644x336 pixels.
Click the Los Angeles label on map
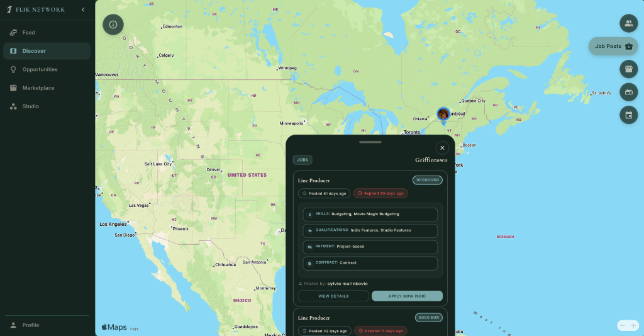tap(113, 224)
